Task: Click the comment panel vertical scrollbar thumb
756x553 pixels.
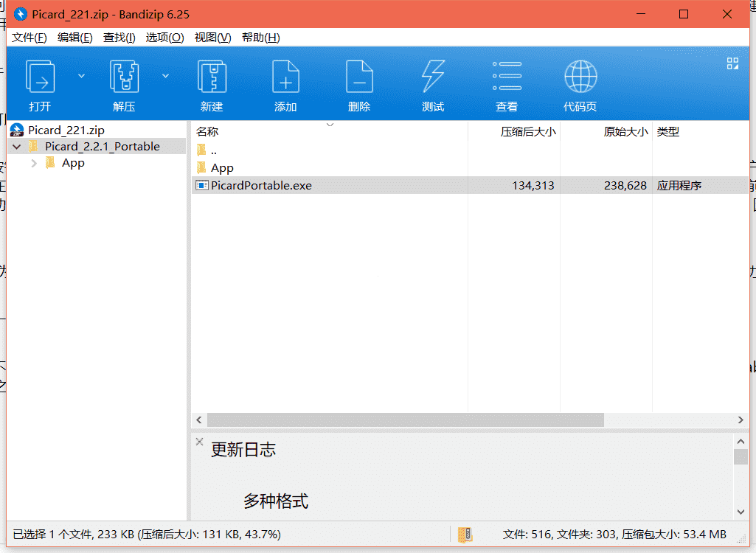Action: click(741, 456)
